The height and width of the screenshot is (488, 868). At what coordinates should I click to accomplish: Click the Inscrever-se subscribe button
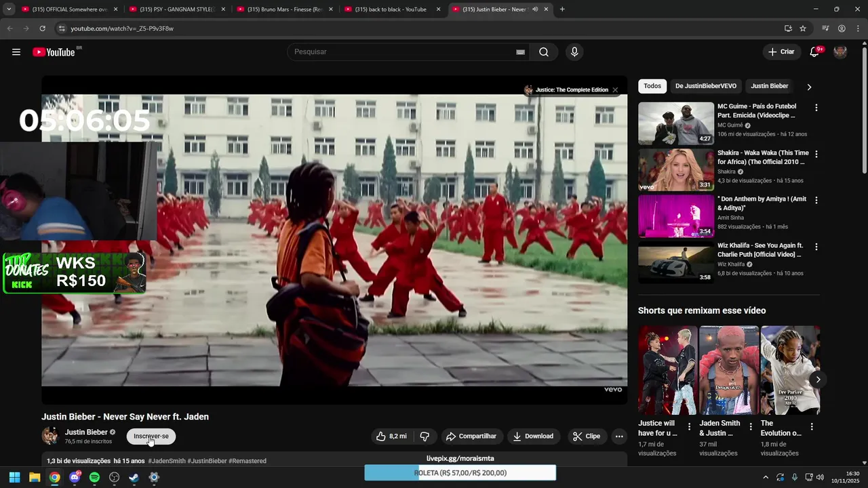(151, 436)
